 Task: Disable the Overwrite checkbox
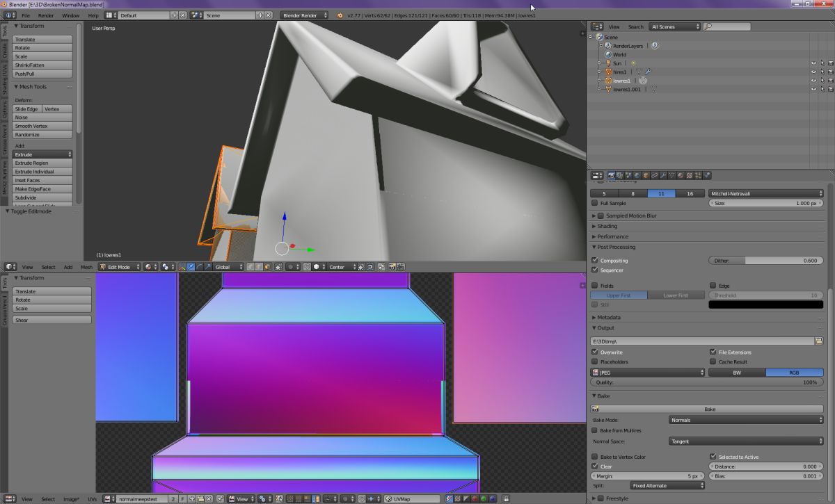(x=594, y=352)
